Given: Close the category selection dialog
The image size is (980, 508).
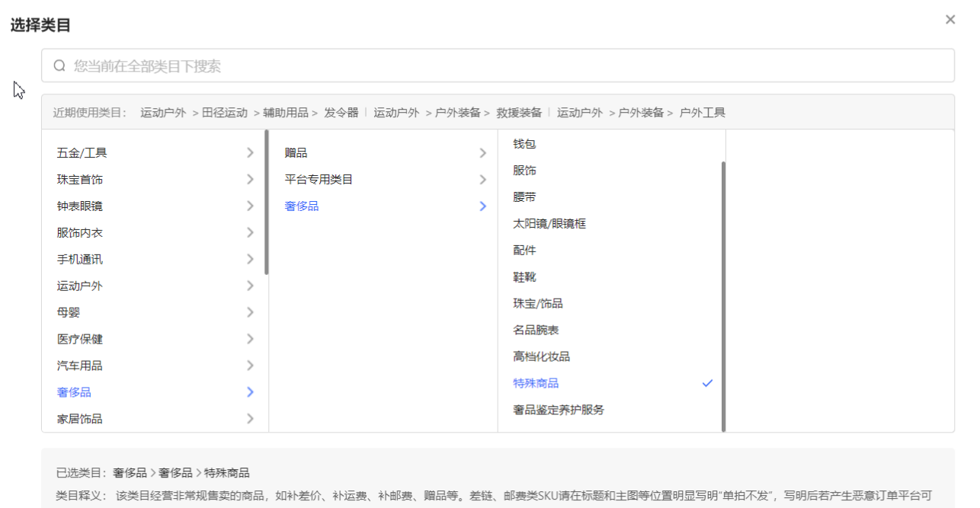Looking at the screenshot, I should (x=950, y=20).
